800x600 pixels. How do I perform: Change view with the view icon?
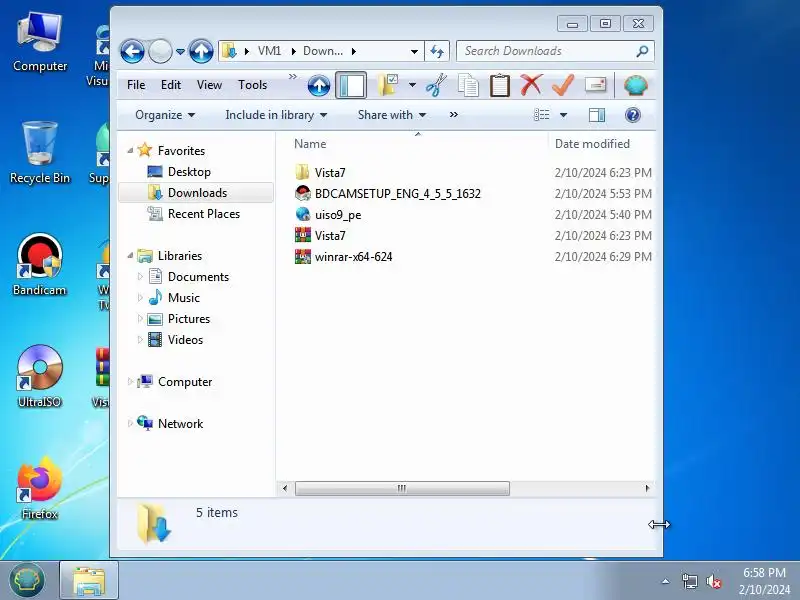(541, 115)
